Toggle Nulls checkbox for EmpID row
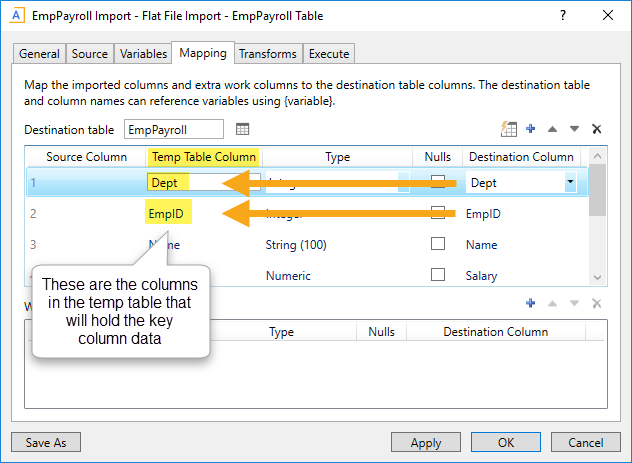This screenshot has height=463, width=632. [438, 213]
